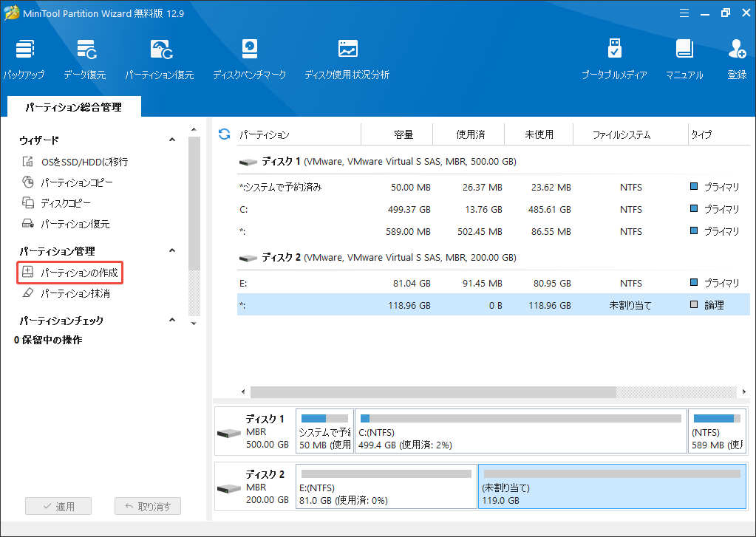The image size is (756, 537).
Task: Select システムで予約 50 MB block in disk map
Action: click(324, 431)
